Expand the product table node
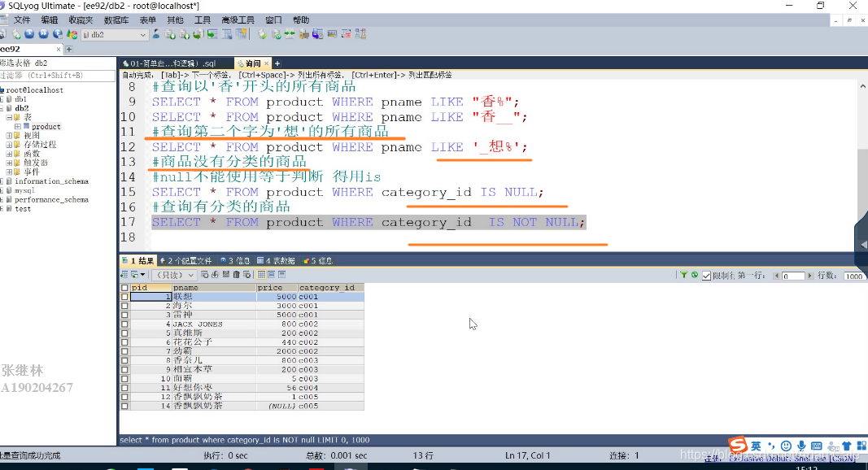 (x=17, y=127)
